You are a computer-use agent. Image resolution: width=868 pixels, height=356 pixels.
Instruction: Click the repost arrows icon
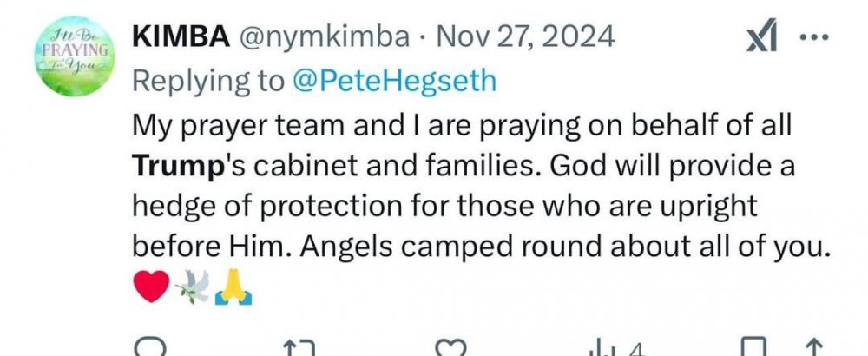[302, 349]
